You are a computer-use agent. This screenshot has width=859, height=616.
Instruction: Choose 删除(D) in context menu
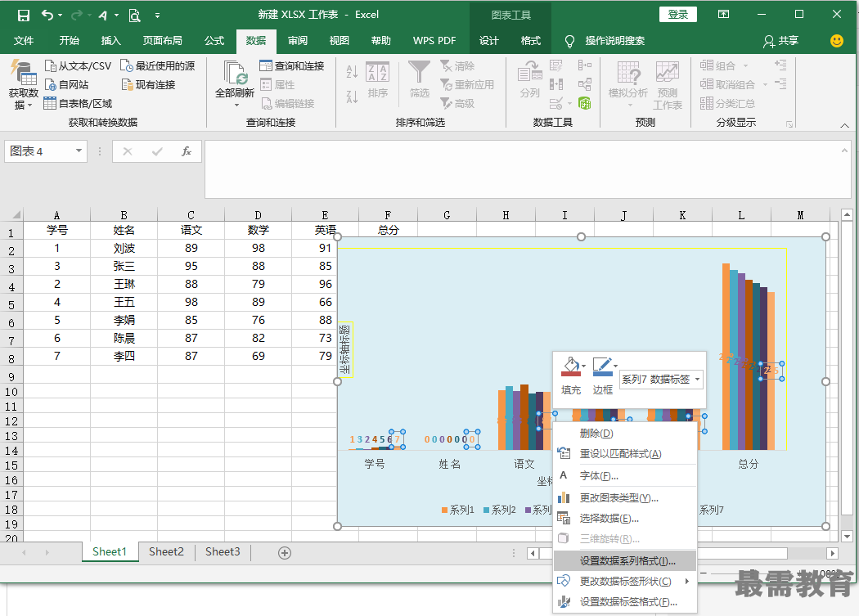(x=625, y=433)
